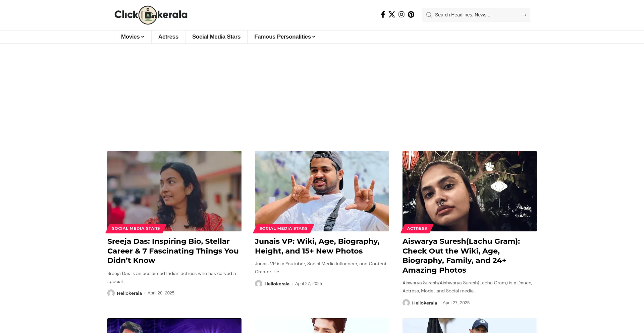Screen dimensions: 644x333
Task: Open the Aiswarya Suresh article headline
Action: (461, 256)
